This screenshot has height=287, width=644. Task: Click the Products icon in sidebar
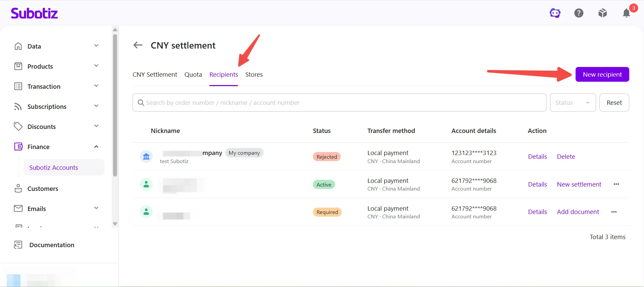[18, 66]
